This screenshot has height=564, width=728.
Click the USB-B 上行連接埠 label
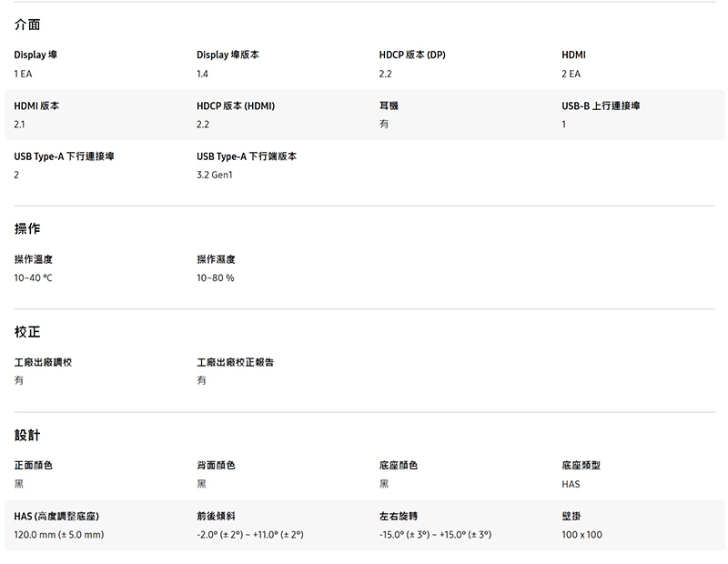pyautogui.click(x=601, y=106)
